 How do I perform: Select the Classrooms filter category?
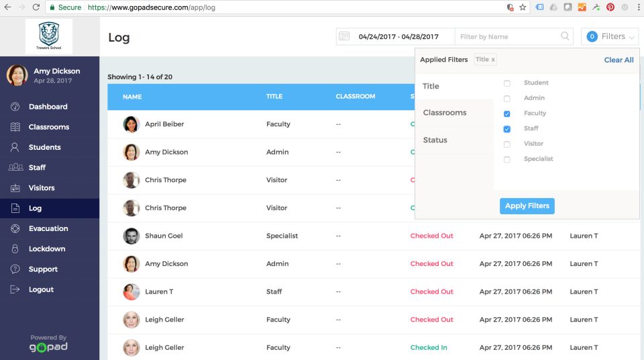point(454,113)
